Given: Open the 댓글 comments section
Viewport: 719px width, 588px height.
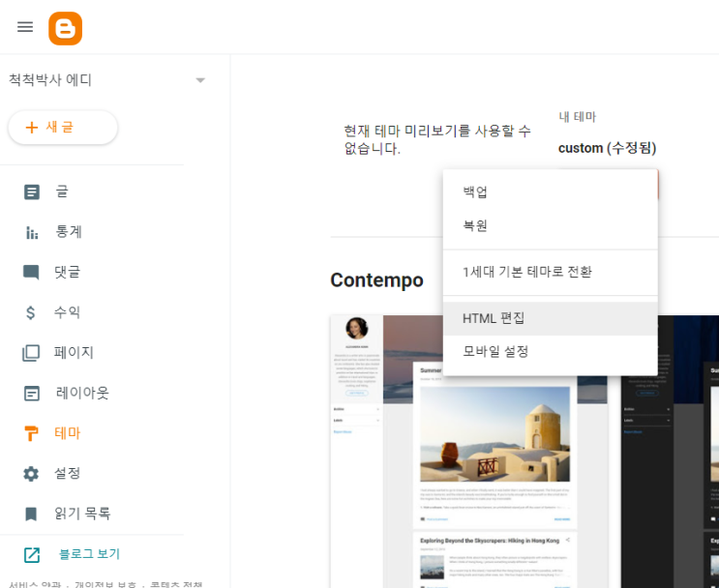Looking at the screenshot, I should (68, 272).
